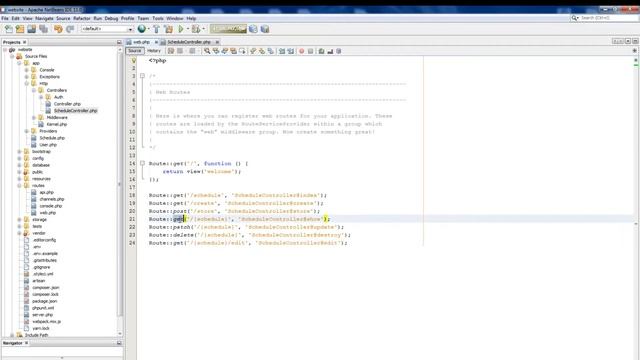Click the Save All toolbar icon

click(x=43, y=29)
